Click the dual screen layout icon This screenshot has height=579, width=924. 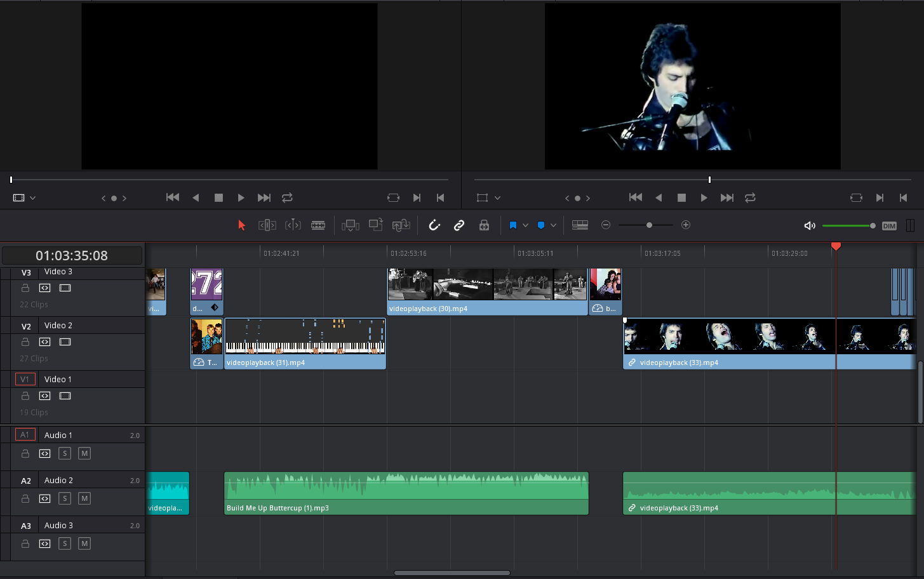[911, 225]
